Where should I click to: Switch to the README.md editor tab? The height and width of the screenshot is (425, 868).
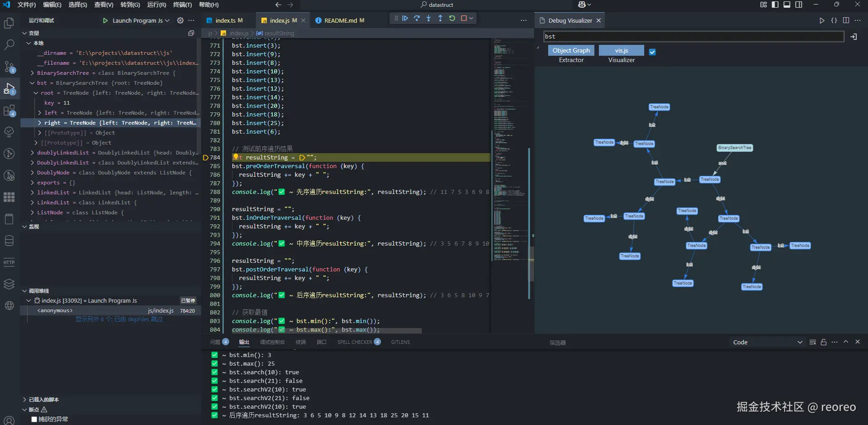(340, 20)
